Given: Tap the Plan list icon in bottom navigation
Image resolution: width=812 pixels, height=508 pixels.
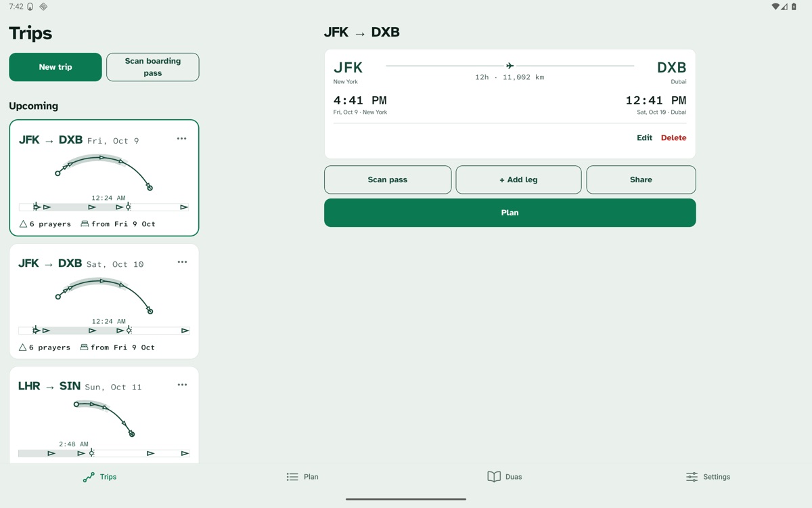Looking at the screenshot, I should coord(292,477).
